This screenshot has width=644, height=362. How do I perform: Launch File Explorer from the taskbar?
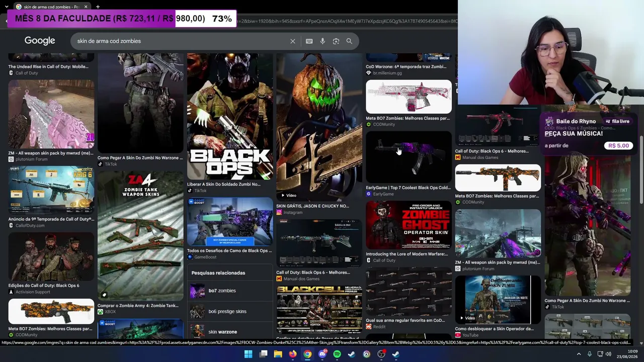point(278,354)
